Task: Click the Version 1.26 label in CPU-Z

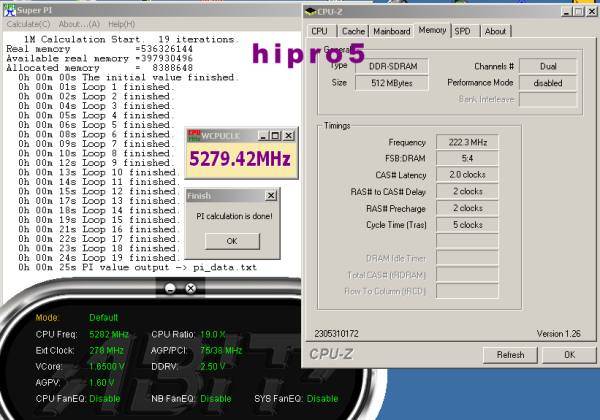Action: 558,334
